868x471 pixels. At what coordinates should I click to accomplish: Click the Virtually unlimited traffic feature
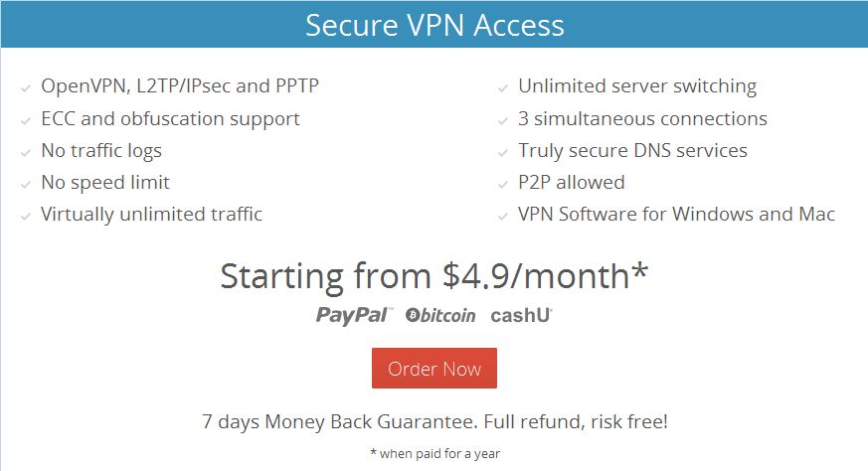152,215
